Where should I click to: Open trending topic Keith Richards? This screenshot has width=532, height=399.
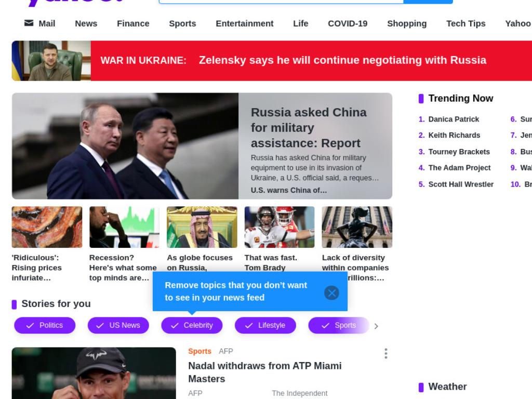tap(454, 135)
